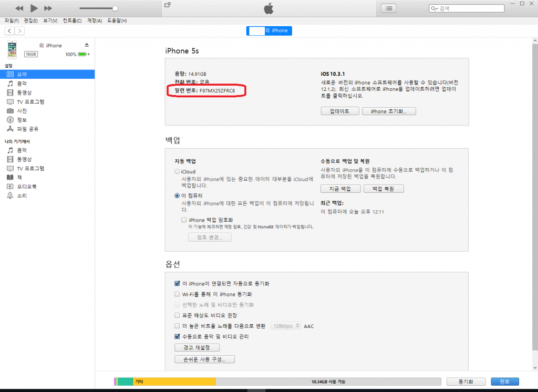Select the iCloud backup radio button
The height and width of the screenshot is (392, 538).
coord(177,171)
